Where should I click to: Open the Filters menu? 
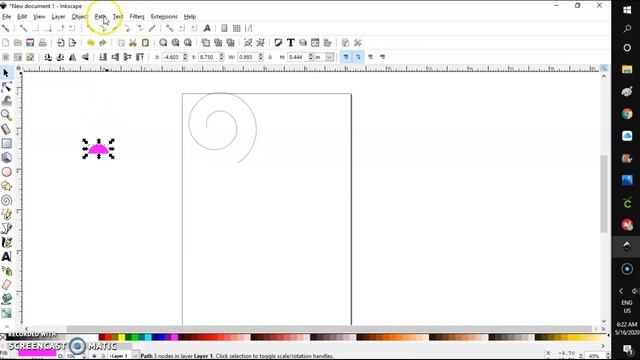point(137,17)
